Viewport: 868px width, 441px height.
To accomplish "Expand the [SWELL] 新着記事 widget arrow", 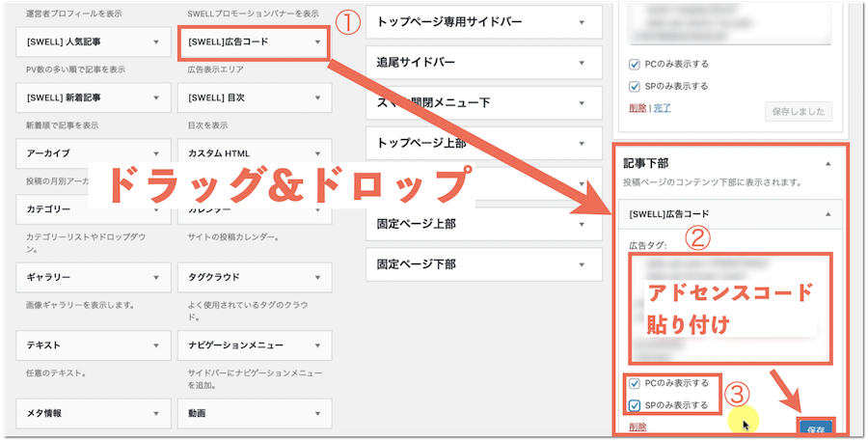I will click(x=155, y=97).
